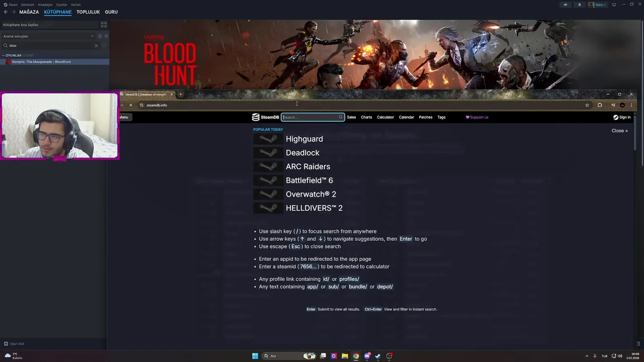644x362 pixels.
Task: Select ARC Raiders from popular today
Action: coord(307,166)
